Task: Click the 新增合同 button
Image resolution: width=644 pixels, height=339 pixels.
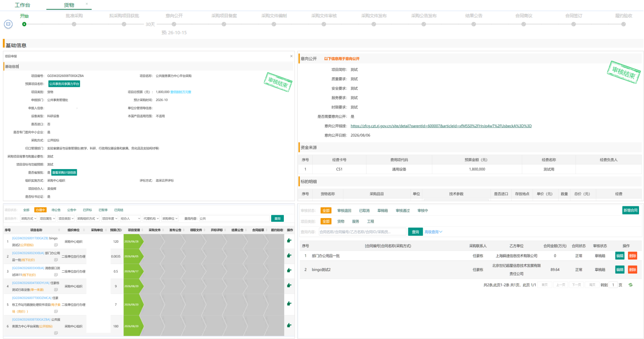Action: click(631, 210)
